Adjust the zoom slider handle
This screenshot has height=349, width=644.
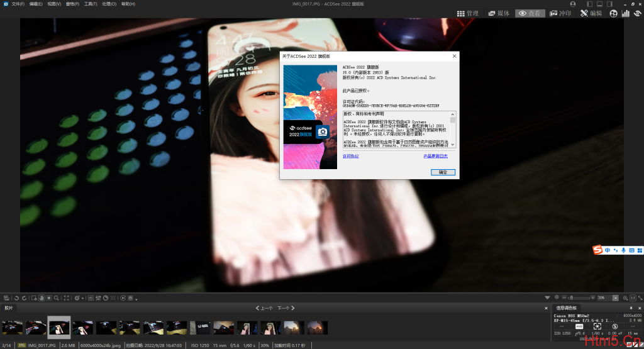click(571, 297)
